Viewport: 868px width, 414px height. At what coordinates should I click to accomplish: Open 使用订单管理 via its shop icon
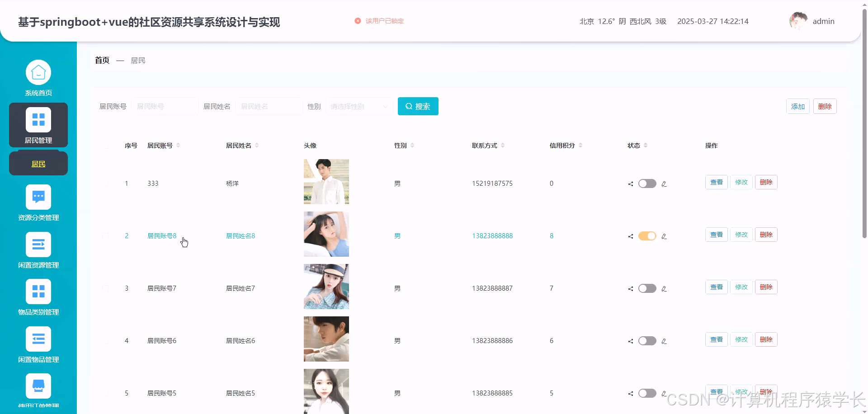38,386
